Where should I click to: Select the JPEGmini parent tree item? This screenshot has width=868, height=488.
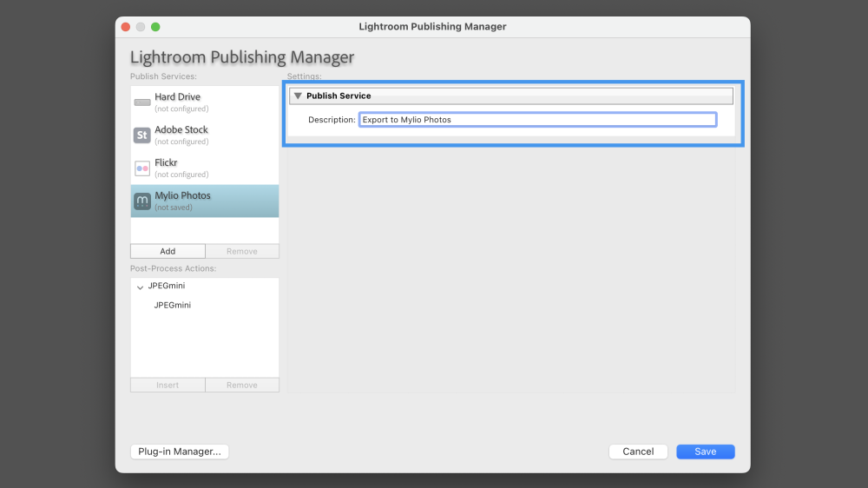[x=166, y=286]
